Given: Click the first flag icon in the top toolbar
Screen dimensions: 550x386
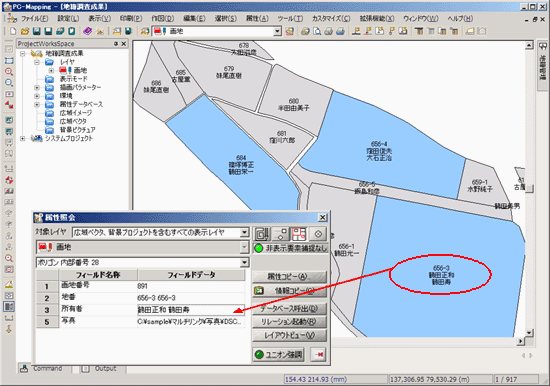Looking at the screenshot, I should coord(356,31).
